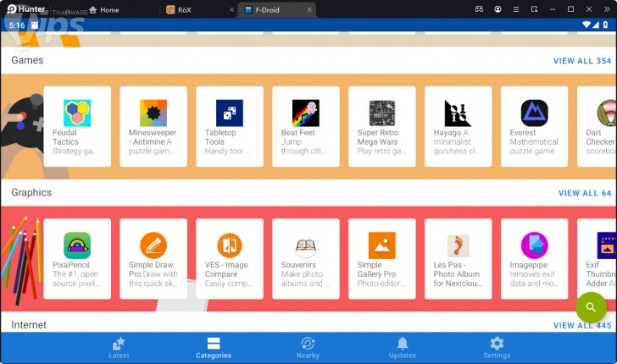Switch to the Settings tab
The width and height of the screenshot is (617, 364).
click(497, 348)
